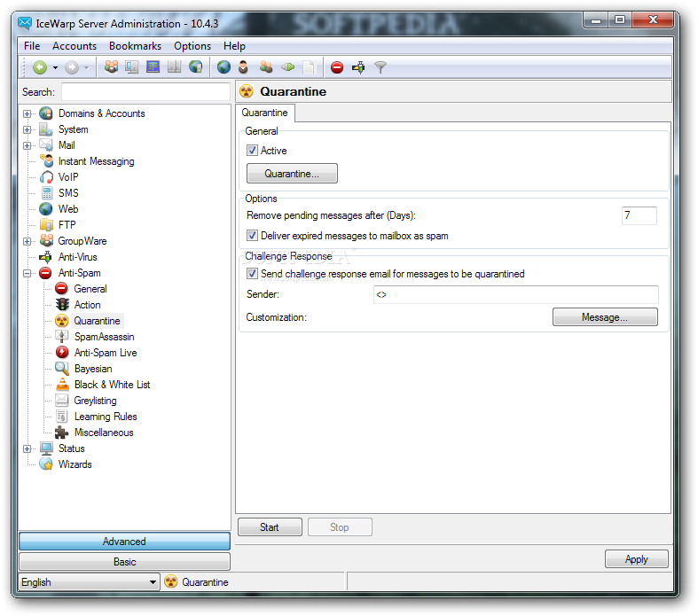Expand the Status tree node
The image size is (698, 616).
point(27,449)
